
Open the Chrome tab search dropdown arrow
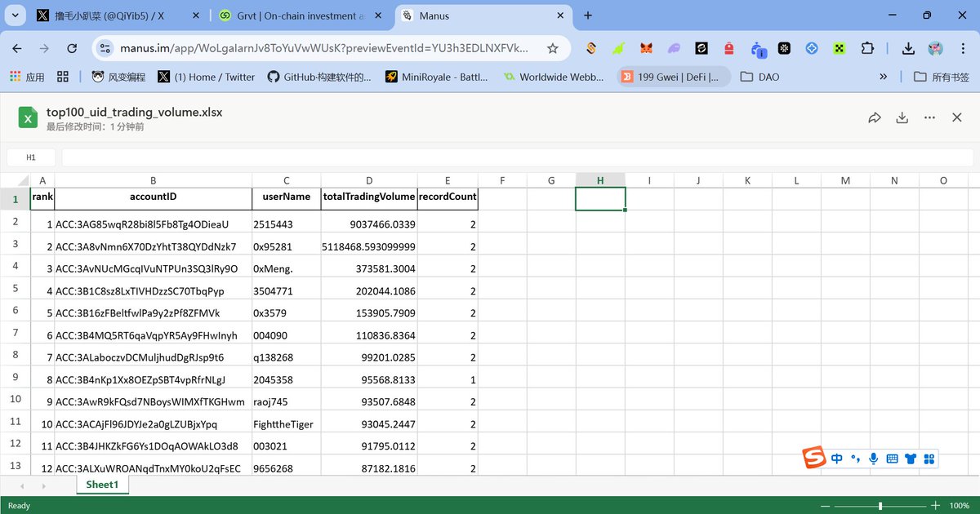[16, 16]
